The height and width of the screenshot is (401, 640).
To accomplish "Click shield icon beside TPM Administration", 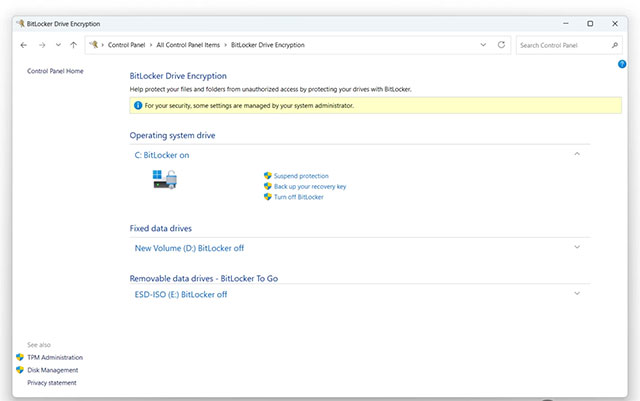I will [20, 357].
